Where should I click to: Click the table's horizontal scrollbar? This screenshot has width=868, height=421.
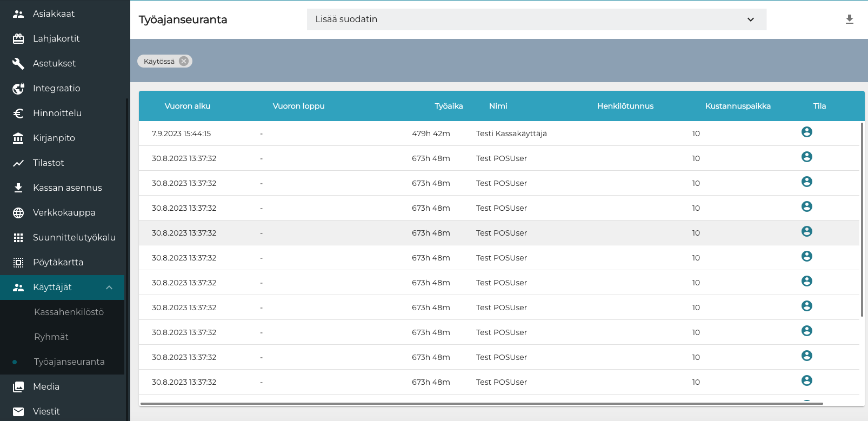(x=481, y=403)
